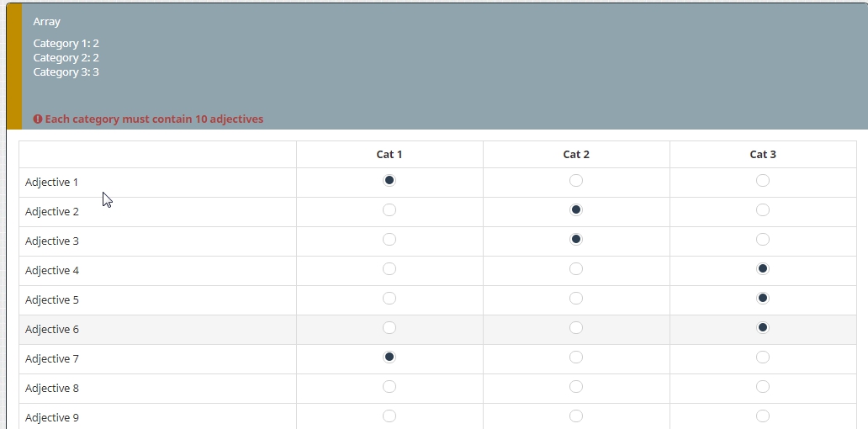Set Adjective 5 to Cat 1
Image resolution: width=868 pixels, height=429 pixels.
[389, 299]
